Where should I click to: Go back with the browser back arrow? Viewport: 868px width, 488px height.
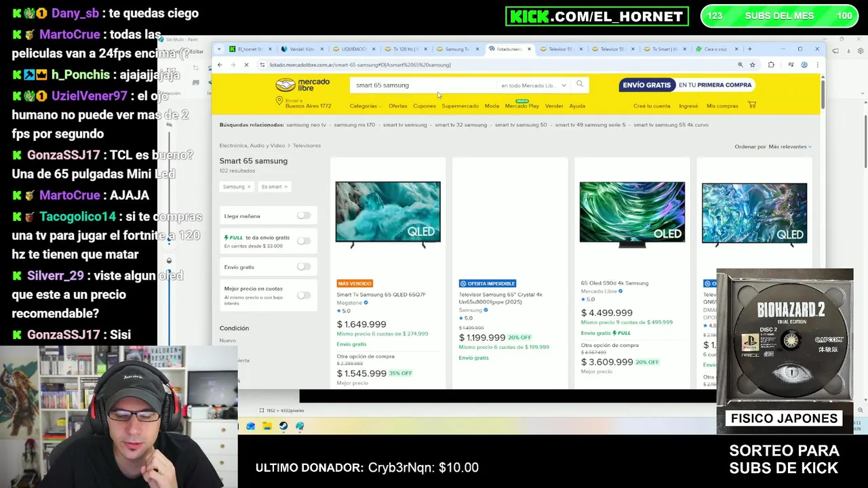pyautogui.click(x=220, y=65)
